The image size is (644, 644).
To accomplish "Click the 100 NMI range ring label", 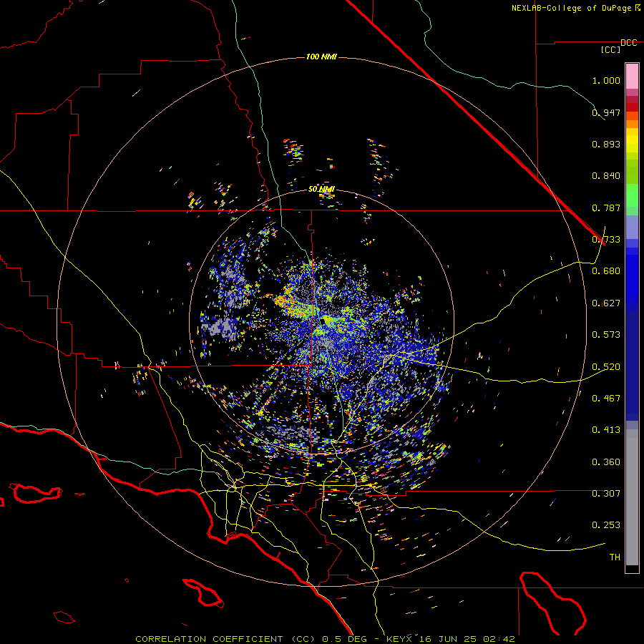I will pos(321,57).
